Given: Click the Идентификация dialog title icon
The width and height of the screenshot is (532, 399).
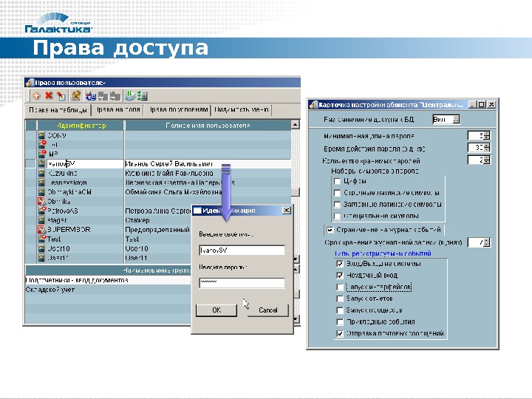Looking at the screenshot, I should pyautogui.click(x=197, y=211).
